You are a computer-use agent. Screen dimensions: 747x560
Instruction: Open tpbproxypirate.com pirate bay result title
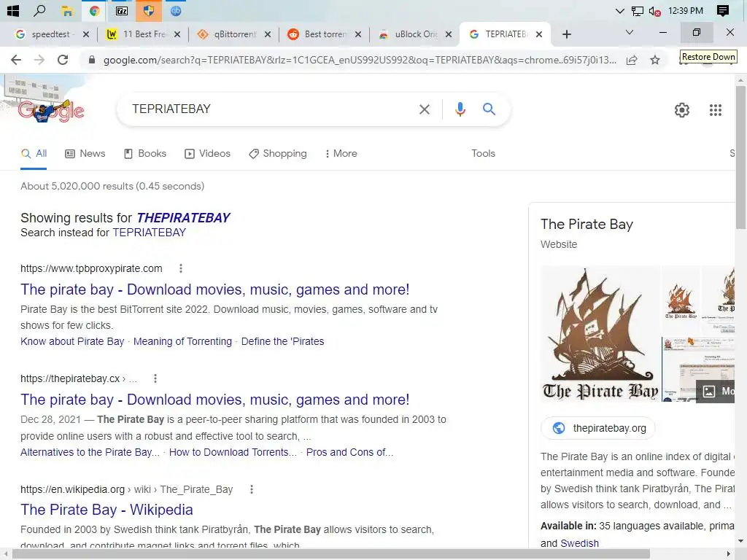click(215, 289)
